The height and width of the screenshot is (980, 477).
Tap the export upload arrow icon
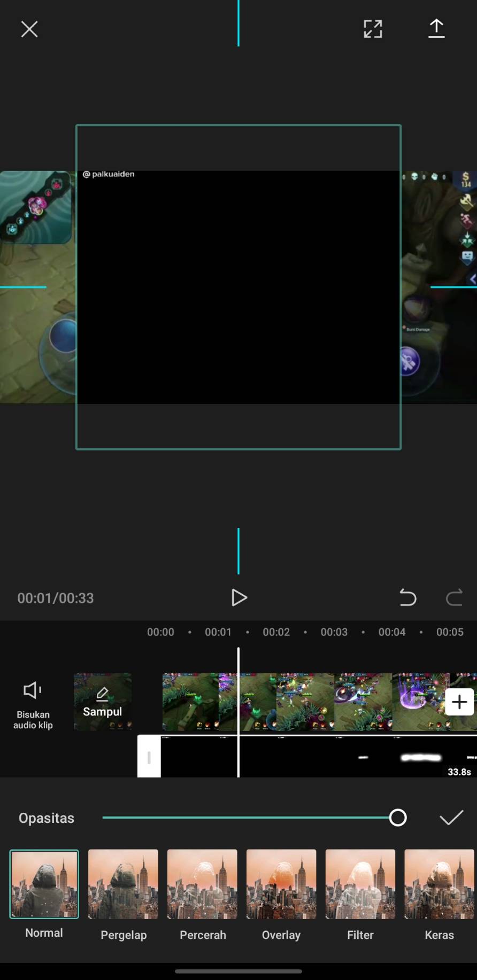point(436,29)
